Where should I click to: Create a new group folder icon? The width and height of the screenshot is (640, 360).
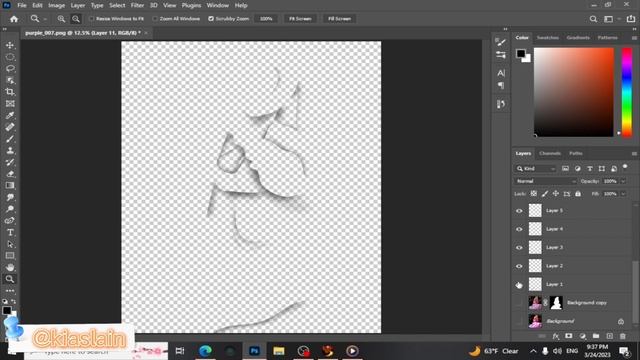click(596, 336)
